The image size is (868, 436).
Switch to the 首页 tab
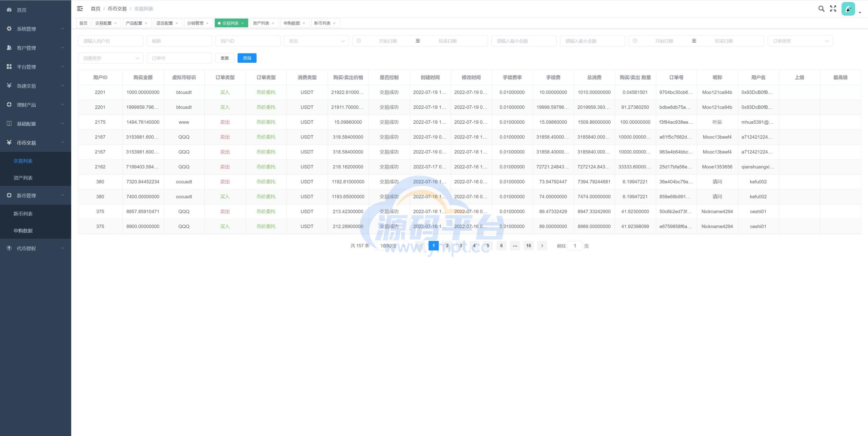83,23
